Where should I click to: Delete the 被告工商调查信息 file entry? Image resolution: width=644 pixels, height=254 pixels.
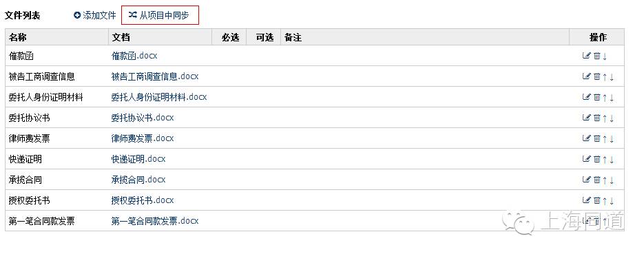click(x=596, y=76)
